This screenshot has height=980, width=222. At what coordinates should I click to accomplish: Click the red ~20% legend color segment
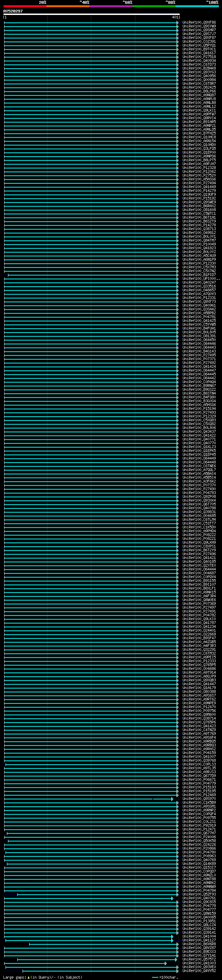[25, 6]
